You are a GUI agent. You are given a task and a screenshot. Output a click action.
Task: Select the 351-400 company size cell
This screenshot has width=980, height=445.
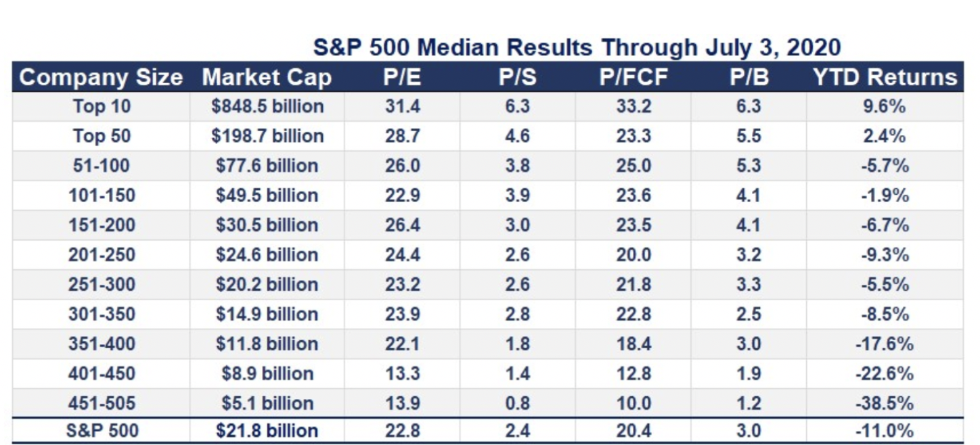(x=101, y=344)
